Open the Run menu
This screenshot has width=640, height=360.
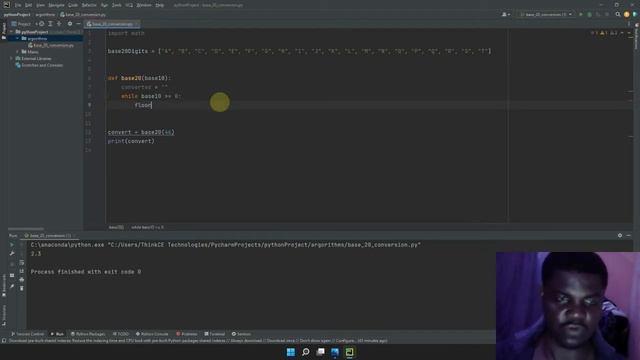tap(104, 5)
